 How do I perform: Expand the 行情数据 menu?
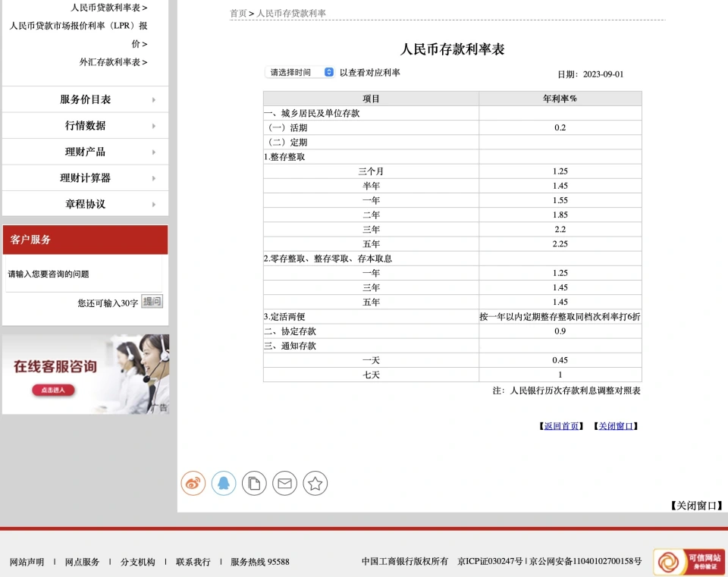[86, 126]
